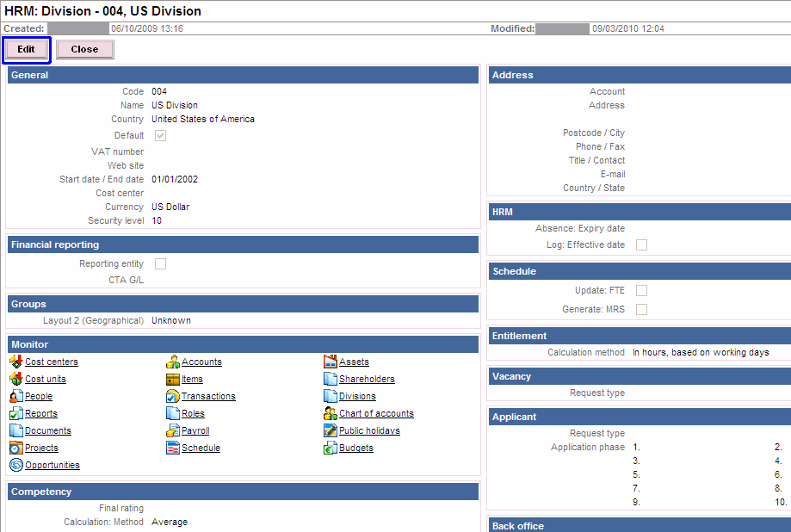Toggle the Default checkbox in General

click(x=160, y=136)
